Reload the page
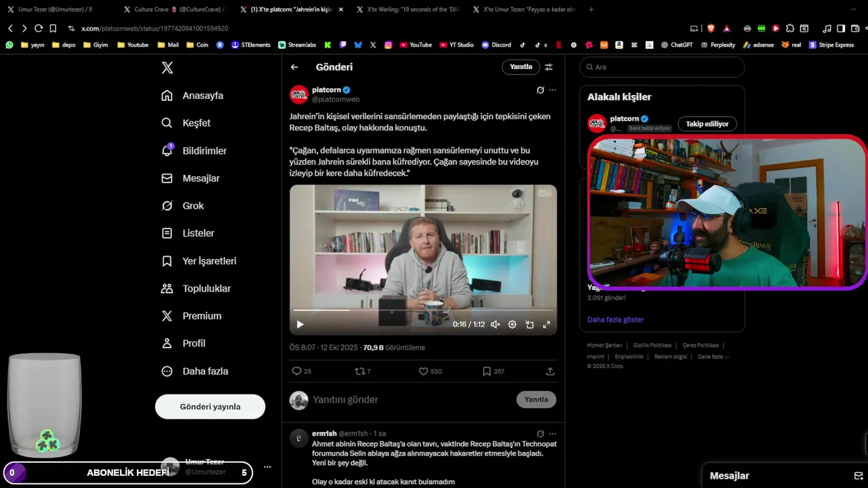The height and width of the screenshot is (488, 868). click(39, 28)
